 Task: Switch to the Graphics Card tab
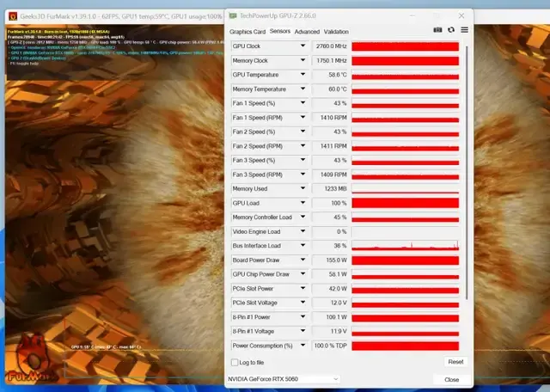247,32
